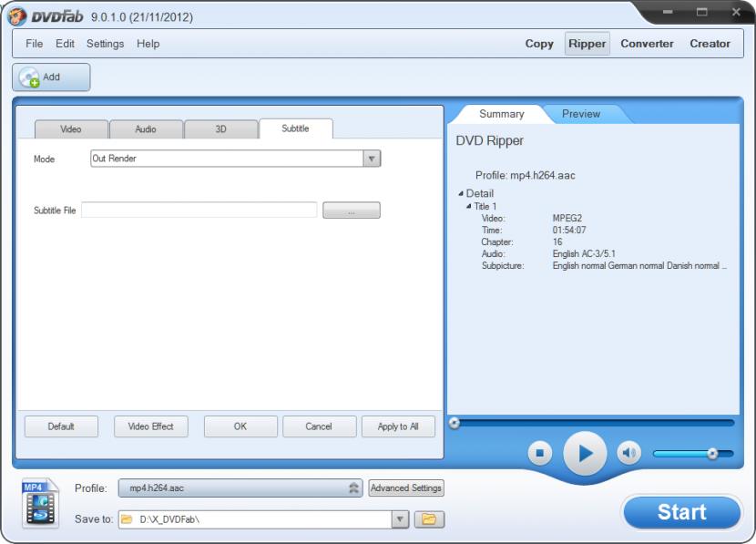Image resolution: width=756 pixels, height=544 pixels.
Task: Switch to the Summary tab
Action: 502,114
